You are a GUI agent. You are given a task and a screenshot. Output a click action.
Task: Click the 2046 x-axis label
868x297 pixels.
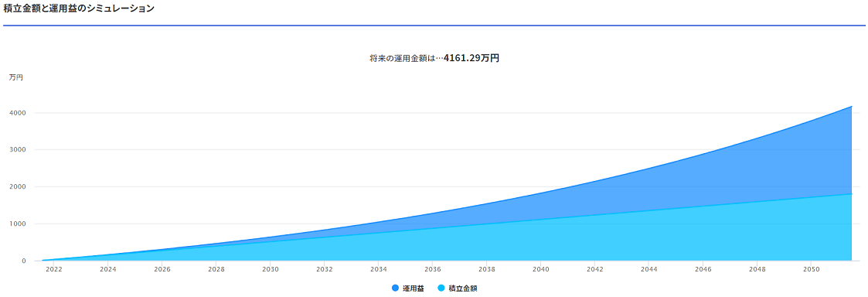click(703, 269)
